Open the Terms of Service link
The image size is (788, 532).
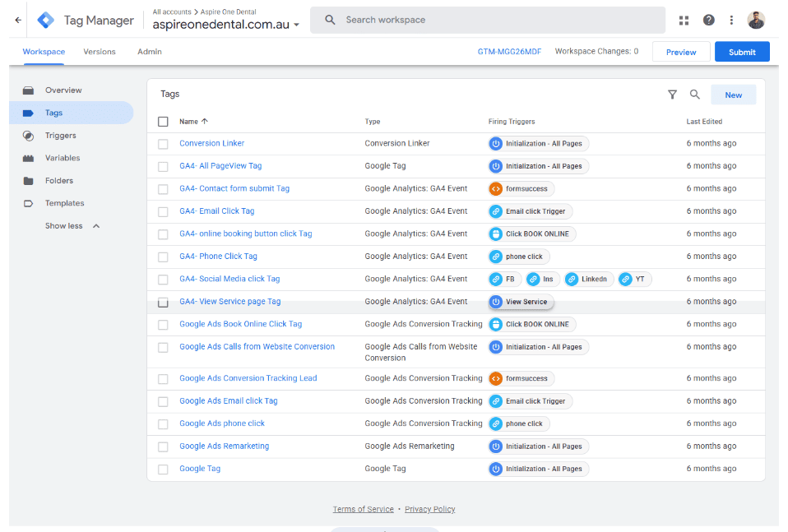[364, 510]
